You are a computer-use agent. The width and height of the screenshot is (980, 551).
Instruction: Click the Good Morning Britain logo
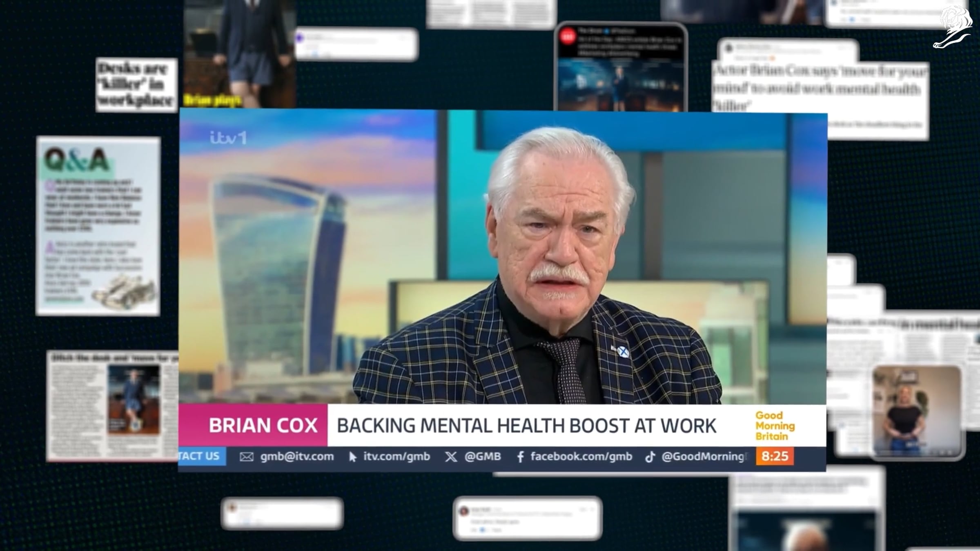(775, 426)
